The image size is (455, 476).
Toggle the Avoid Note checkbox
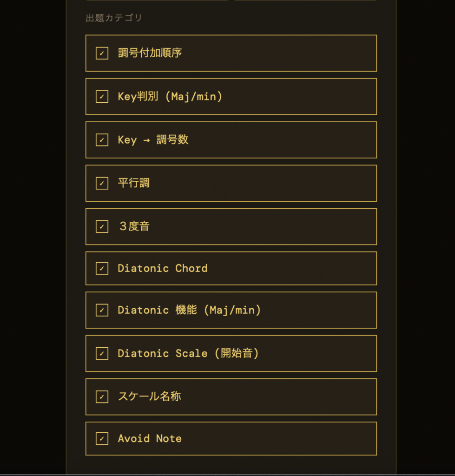(102, 438)
